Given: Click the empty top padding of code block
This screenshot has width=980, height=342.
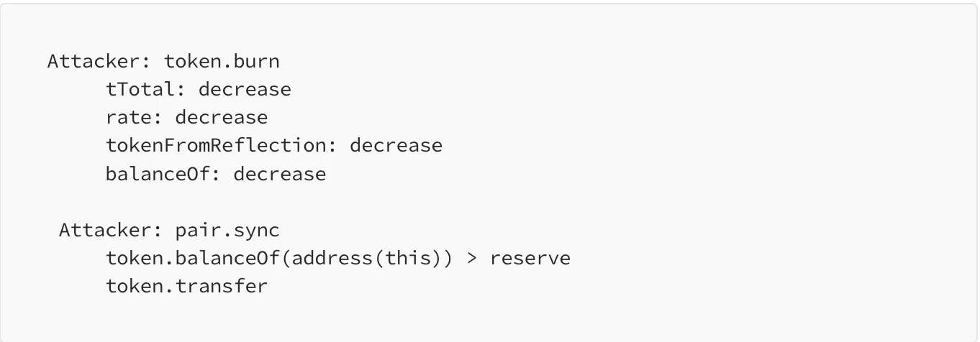Looking at the screenshot, I should tap(489, 29).
